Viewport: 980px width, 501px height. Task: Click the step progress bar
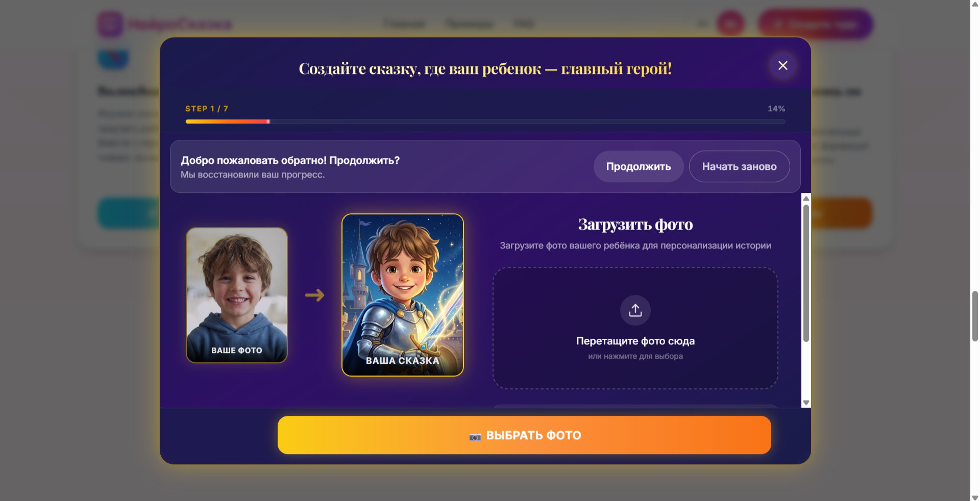pos(485,121)
